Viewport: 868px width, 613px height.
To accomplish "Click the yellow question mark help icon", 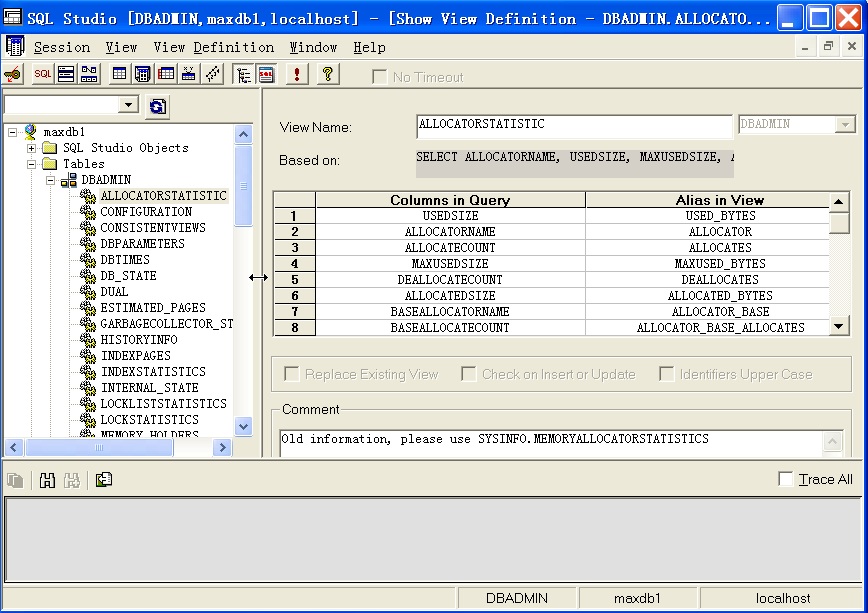I will [x=326, y=74].
